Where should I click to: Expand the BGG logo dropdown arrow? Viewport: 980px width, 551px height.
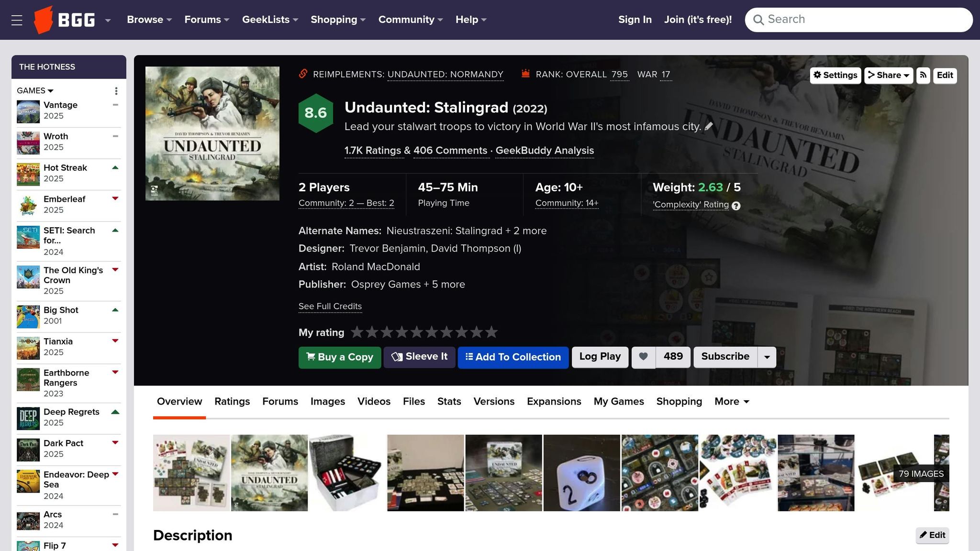coord(108,20)
